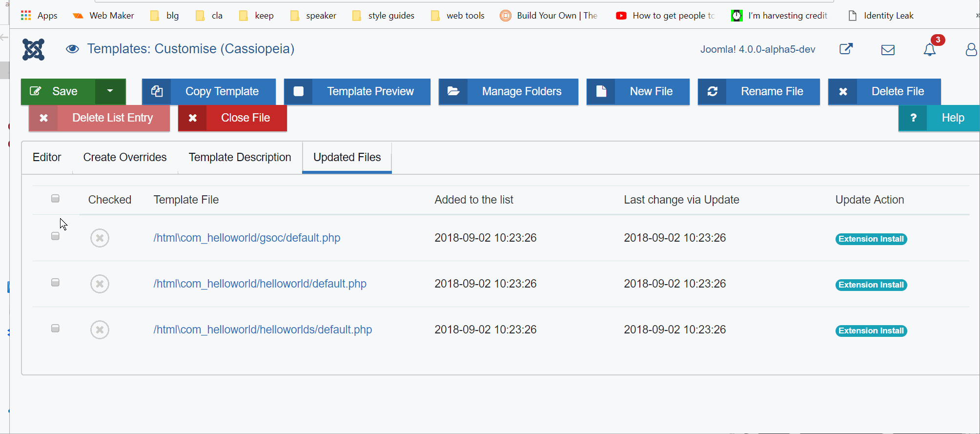Open the blg bookmarks folder
980x434 pixels.
164,16
